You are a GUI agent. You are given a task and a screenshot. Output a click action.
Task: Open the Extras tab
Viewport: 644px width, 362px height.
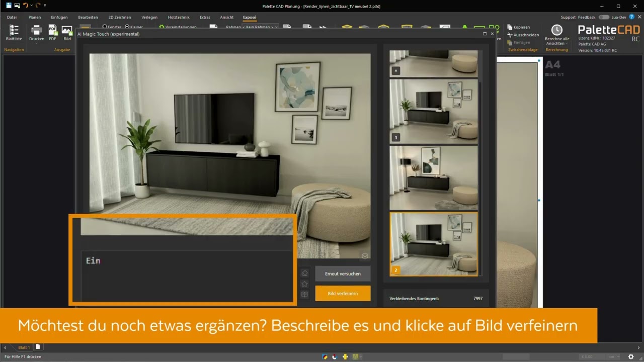click(x=205, y=17)
